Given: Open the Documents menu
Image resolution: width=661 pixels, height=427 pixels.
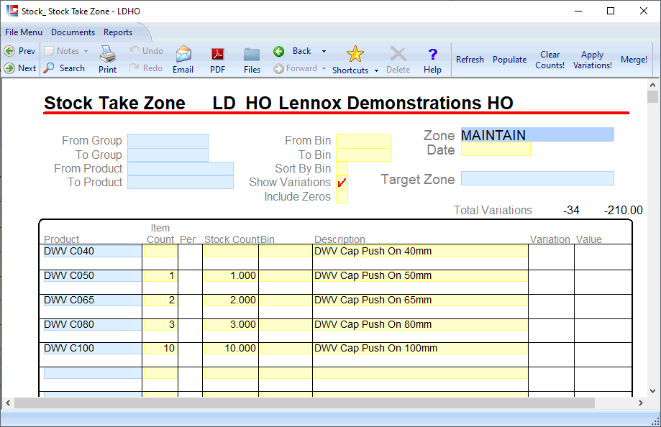Looking at the screenshot, I should pyautogui.click(x=73, y=32).
